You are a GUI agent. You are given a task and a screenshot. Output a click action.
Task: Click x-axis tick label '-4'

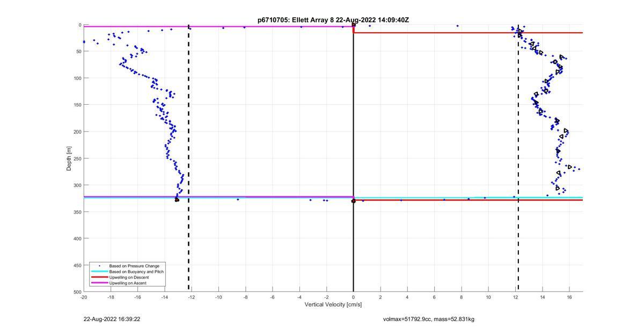(x=299, y=297)
